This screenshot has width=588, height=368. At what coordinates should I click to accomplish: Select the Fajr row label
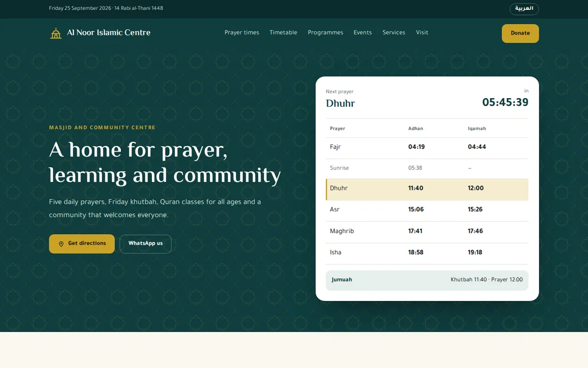[335, 147]
